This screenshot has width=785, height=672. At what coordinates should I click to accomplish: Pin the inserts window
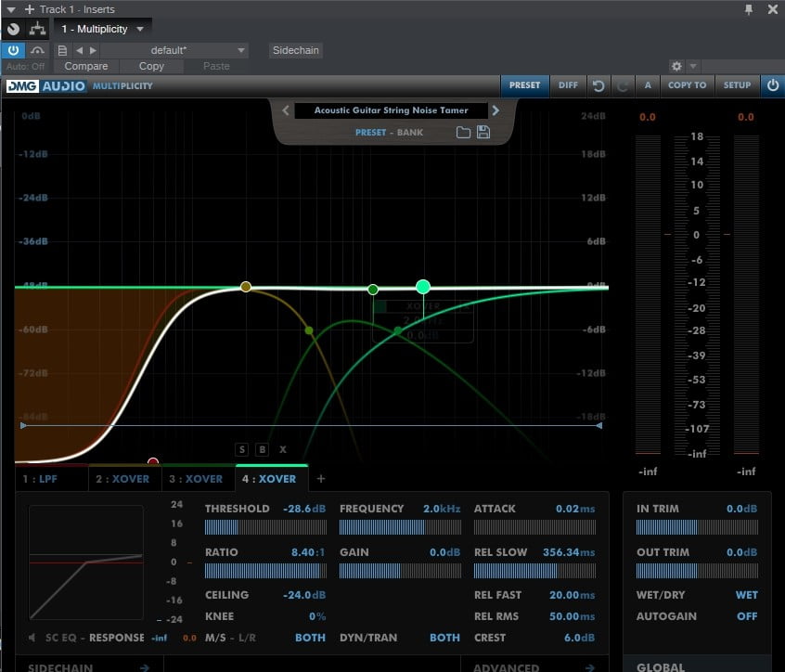point(749,9)
